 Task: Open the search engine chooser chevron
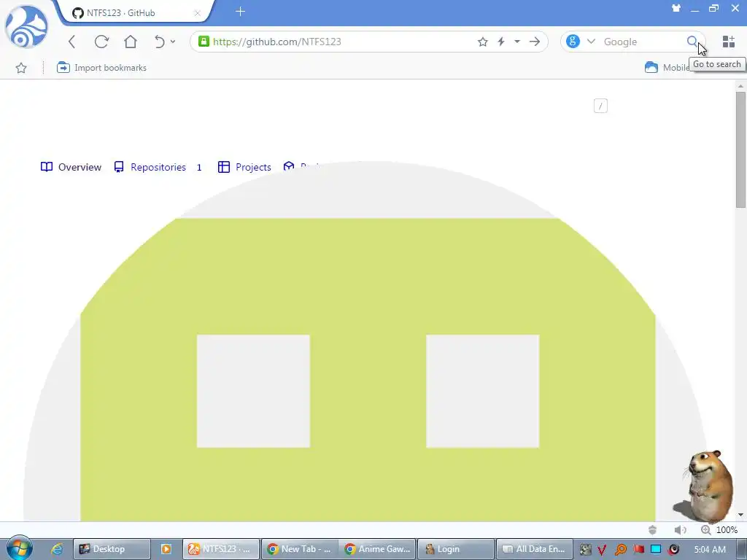[591, 42]
